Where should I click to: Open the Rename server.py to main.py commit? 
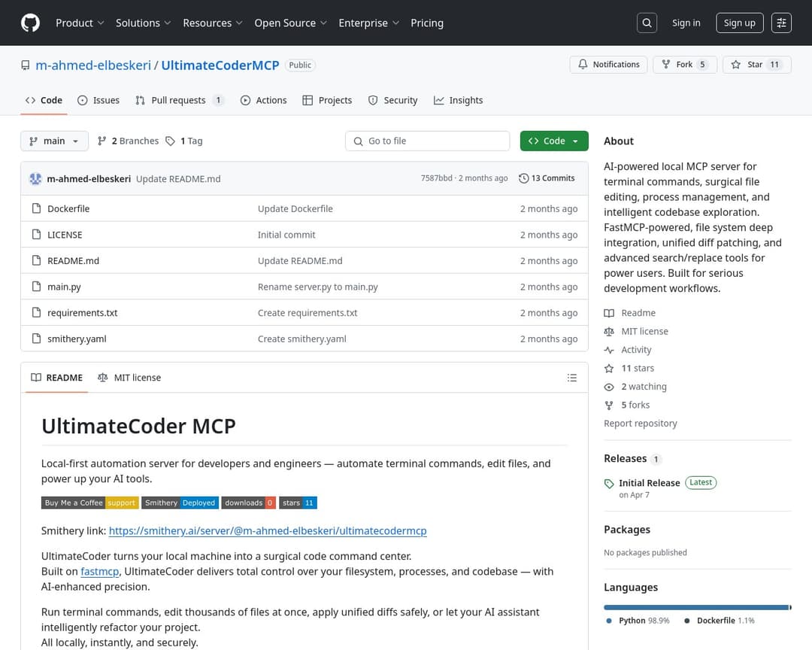pos(318,287)
